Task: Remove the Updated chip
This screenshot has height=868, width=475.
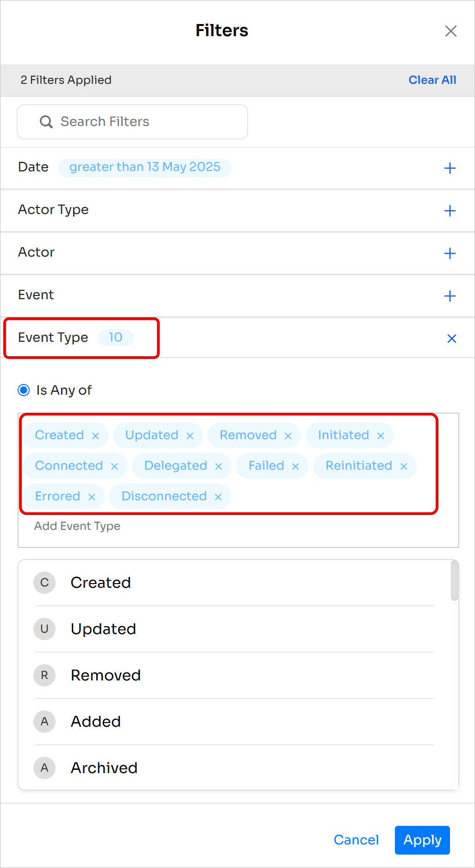Action: coord(190,436)
